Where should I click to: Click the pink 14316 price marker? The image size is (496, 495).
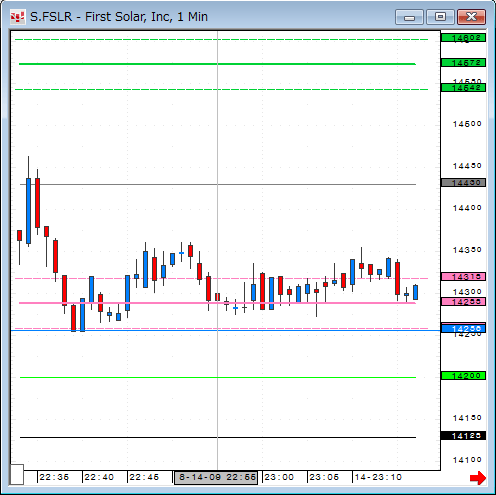tap(463, 277)
